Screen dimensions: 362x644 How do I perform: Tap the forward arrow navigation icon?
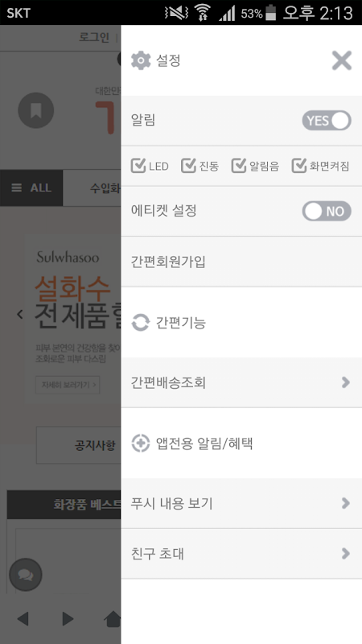pyautogui.click(x=68, y=618)
